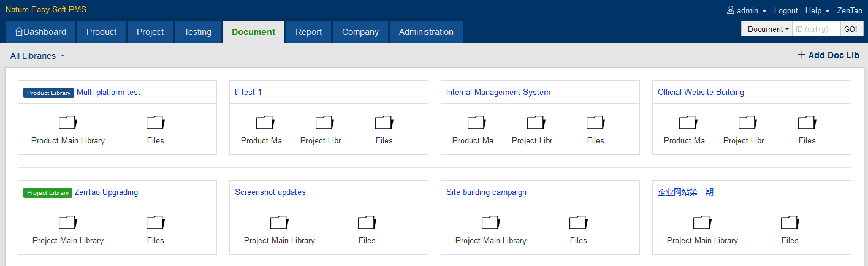Open Files folder under tf test 1

384,129
